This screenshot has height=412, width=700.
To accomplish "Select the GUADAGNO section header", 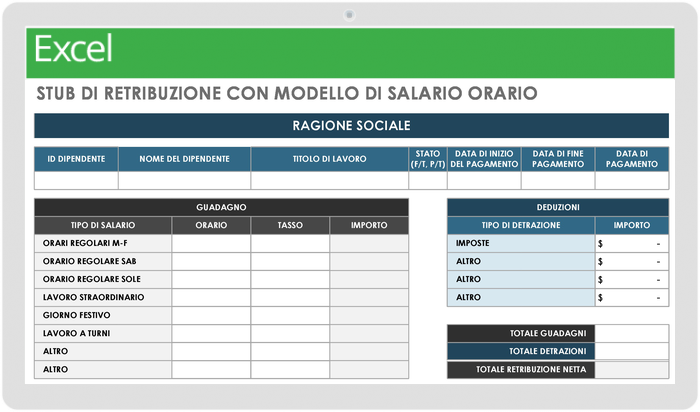I will (x=221, y=207).
